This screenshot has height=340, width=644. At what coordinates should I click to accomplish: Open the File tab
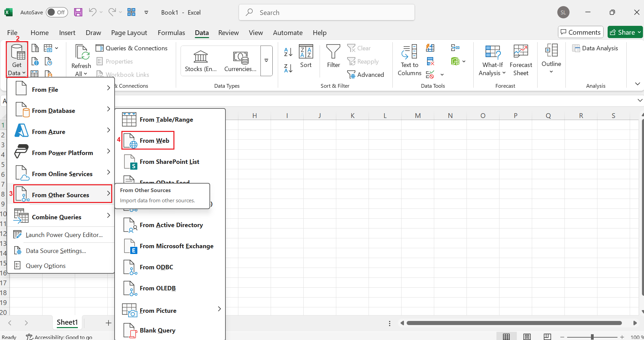pos(12,33)
